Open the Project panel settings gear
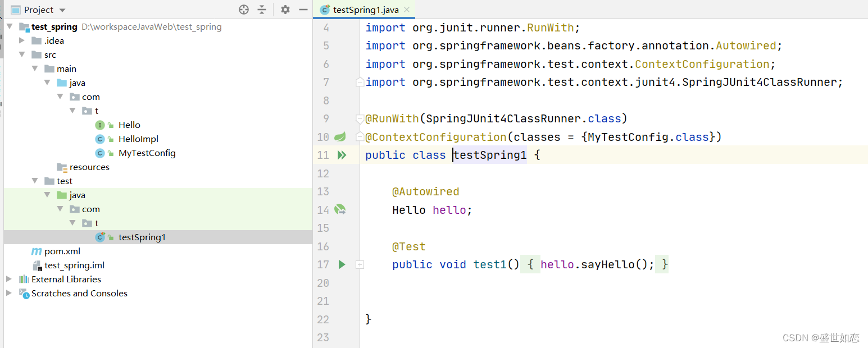The height and width of the screenshot is (348, 868). pyautogui.click(x=285, y=10)
